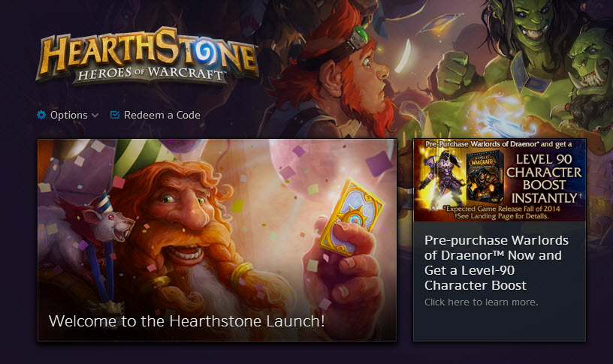613x364 pixels.
Task: Open the 'Welcome to the Hearthstone Launch!' headline
Action: click(x=187, y=321)
